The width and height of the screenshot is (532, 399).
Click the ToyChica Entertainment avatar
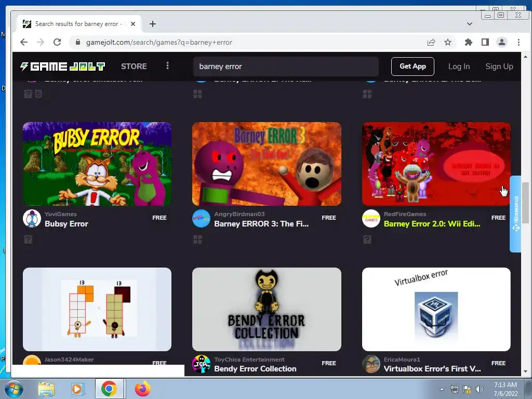(201, 364)
